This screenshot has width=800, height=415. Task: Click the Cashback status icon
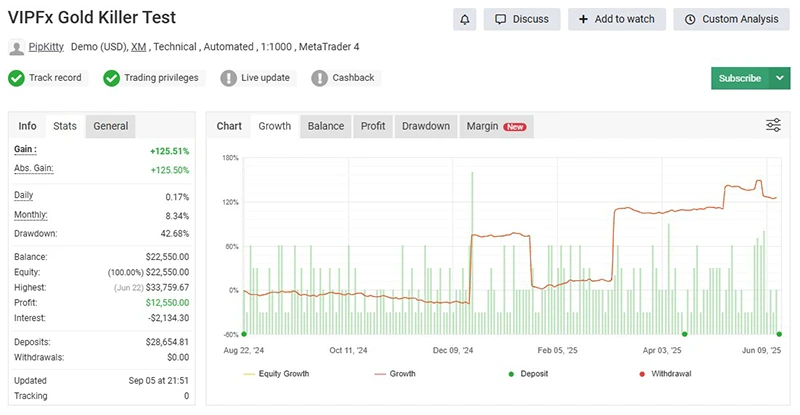pos(319,78)
